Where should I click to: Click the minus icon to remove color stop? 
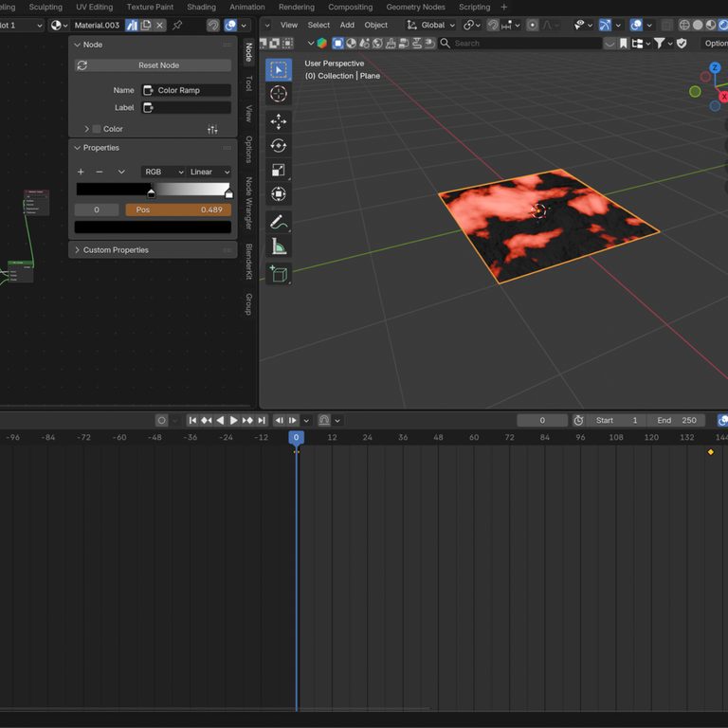[x=100, y=172]
